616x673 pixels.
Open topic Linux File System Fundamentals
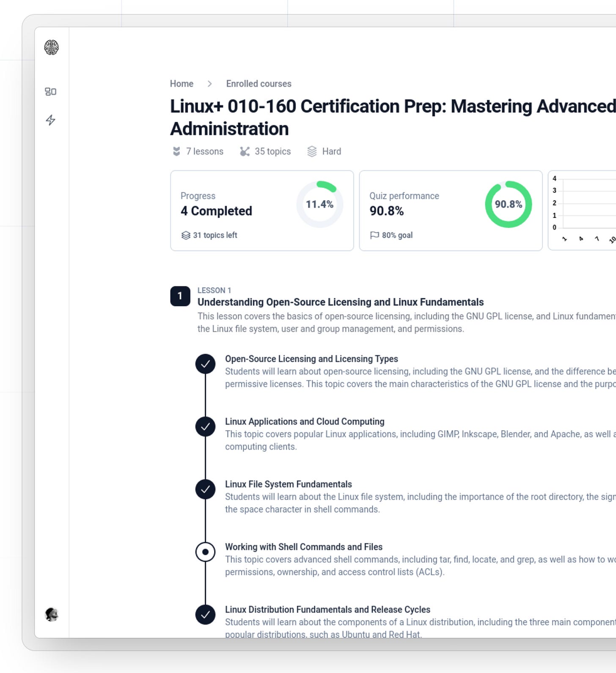[289, 484]
